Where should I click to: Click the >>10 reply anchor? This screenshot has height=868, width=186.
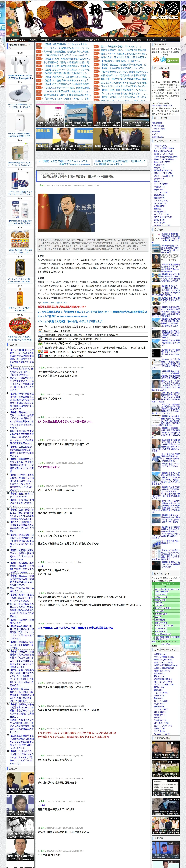point(41,805)
